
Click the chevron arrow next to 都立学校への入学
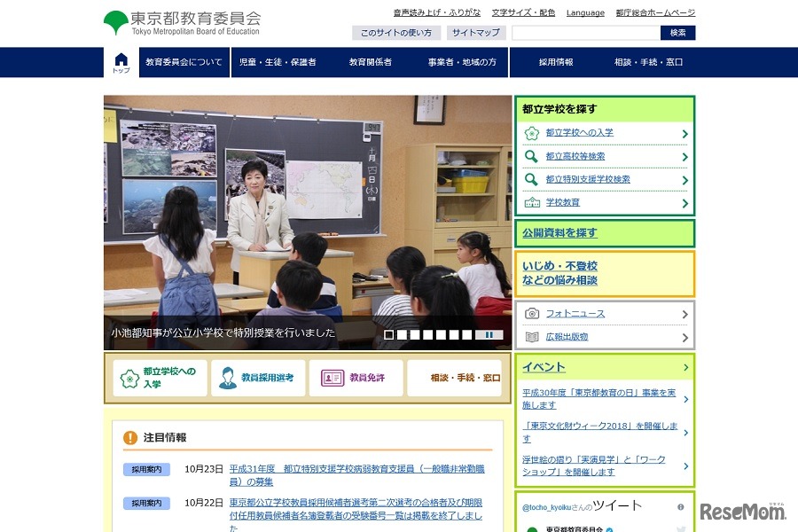coord(685,134)
